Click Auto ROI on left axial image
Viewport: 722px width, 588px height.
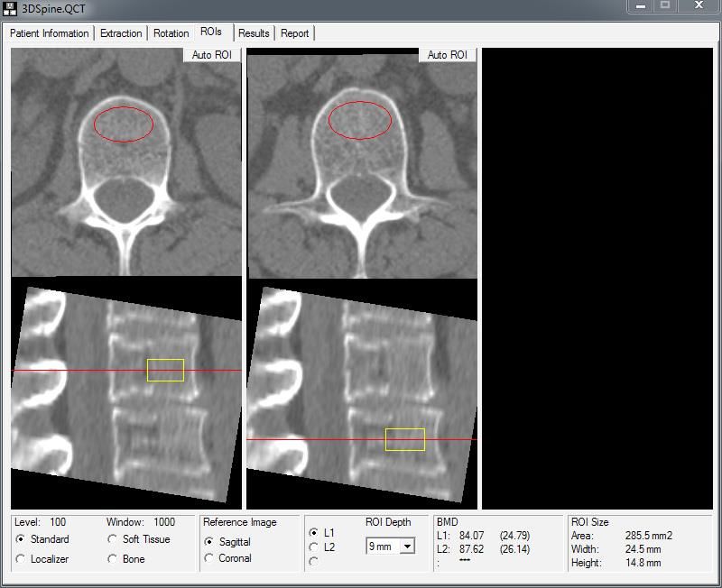tap(212, 55)
